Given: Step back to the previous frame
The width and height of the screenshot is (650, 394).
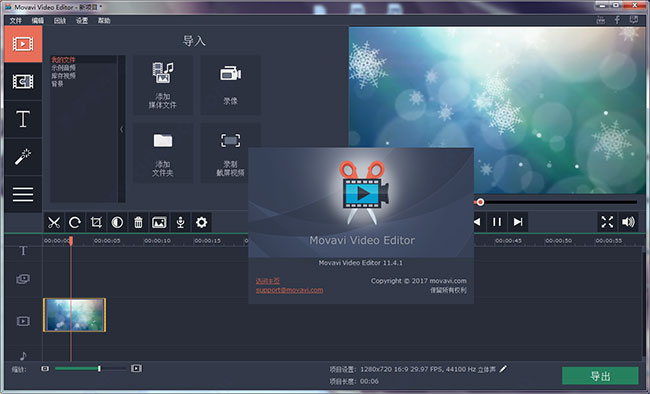Looking at the screenshot, I should coord(478,222).
